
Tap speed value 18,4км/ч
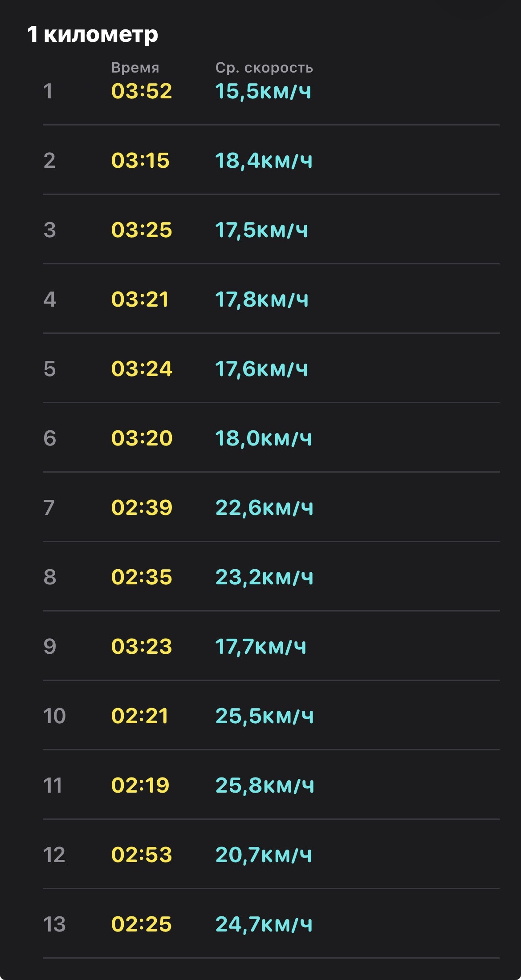264,161
